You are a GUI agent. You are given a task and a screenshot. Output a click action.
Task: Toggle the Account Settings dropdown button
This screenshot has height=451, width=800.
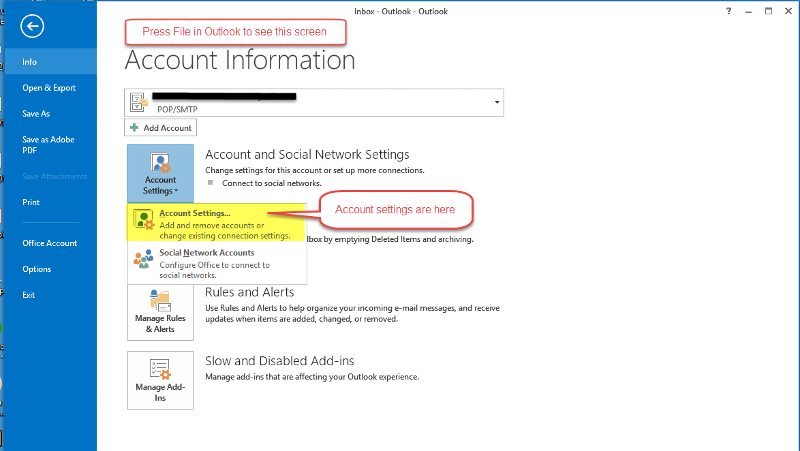[160, 173]
